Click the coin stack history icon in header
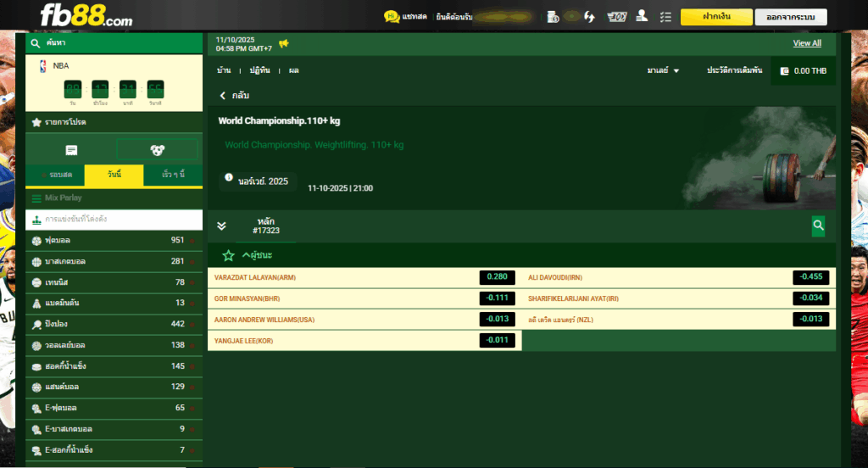 click(553, 17)
